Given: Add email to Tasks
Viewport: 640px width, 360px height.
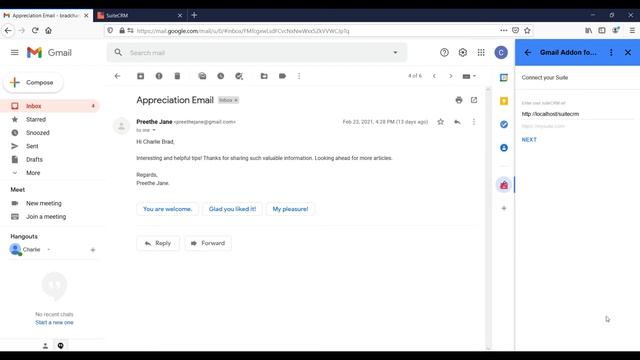Looking at the screenshot, I should (239, 76).
